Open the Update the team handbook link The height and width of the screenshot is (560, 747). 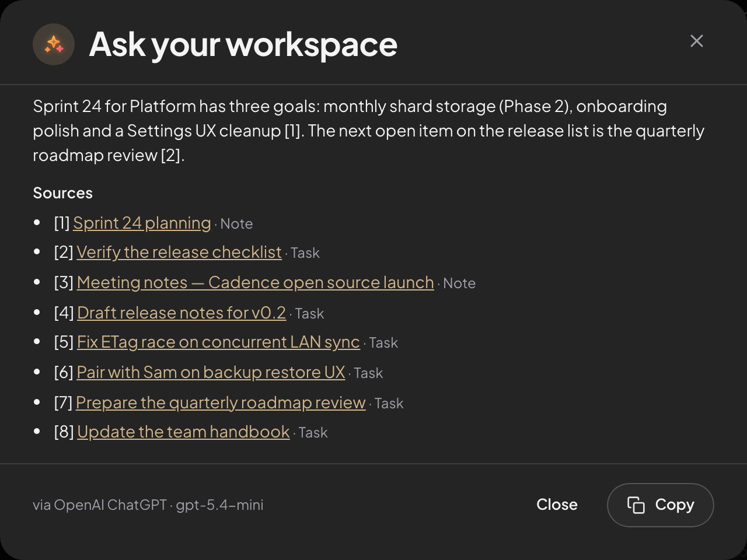[183, 432]
